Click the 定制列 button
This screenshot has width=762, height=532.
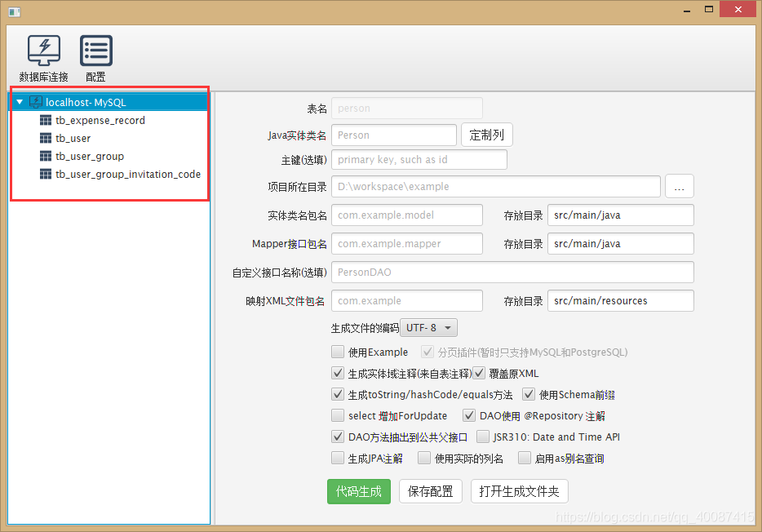[487, 135]
